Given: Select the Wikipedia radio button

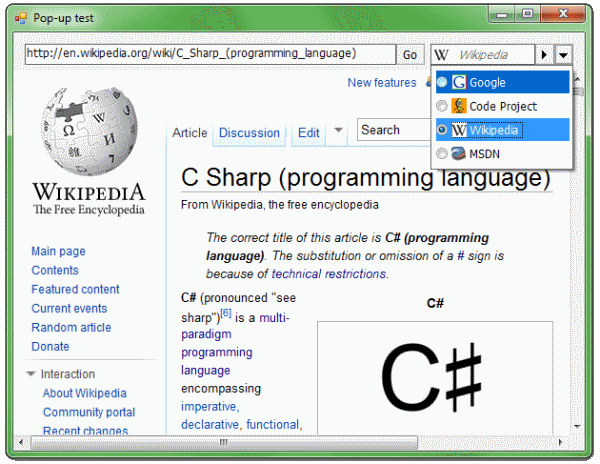Looking at the screenshot, I should (442, 130).
